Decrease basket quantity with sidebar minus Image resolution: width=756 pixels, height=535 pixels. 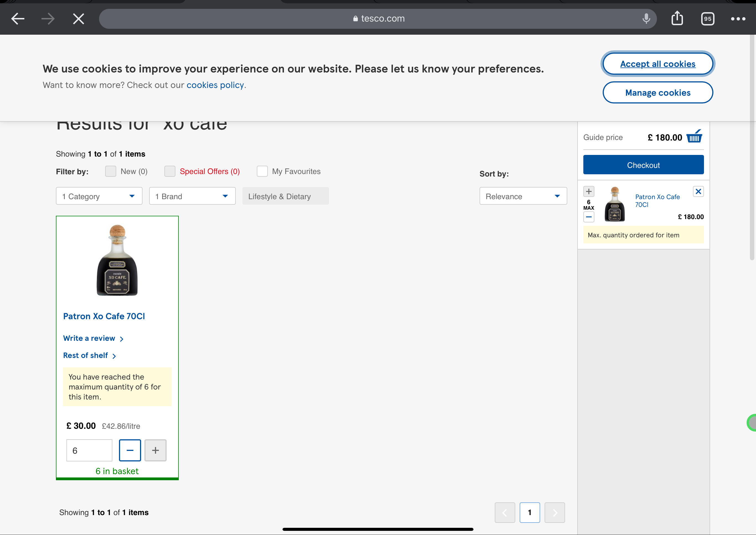(x=589, y=217)
